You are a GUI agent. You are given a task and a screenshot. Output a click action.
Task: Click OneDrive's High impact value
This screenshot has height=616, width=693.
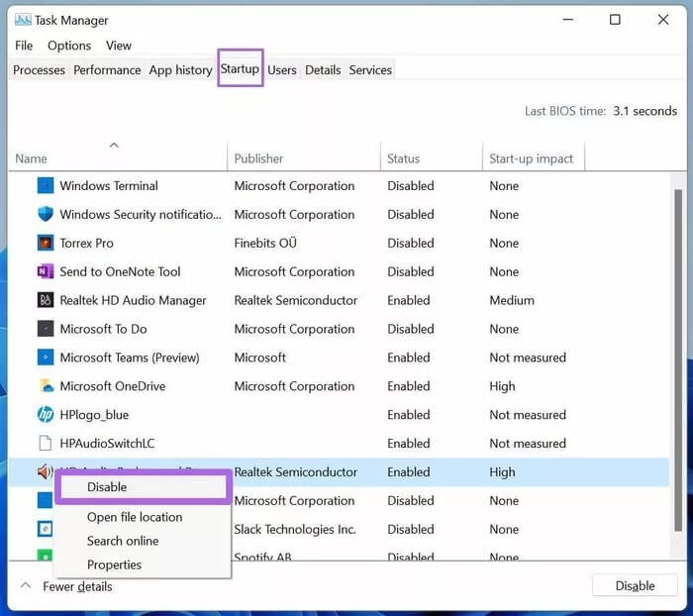click(502, 386)
